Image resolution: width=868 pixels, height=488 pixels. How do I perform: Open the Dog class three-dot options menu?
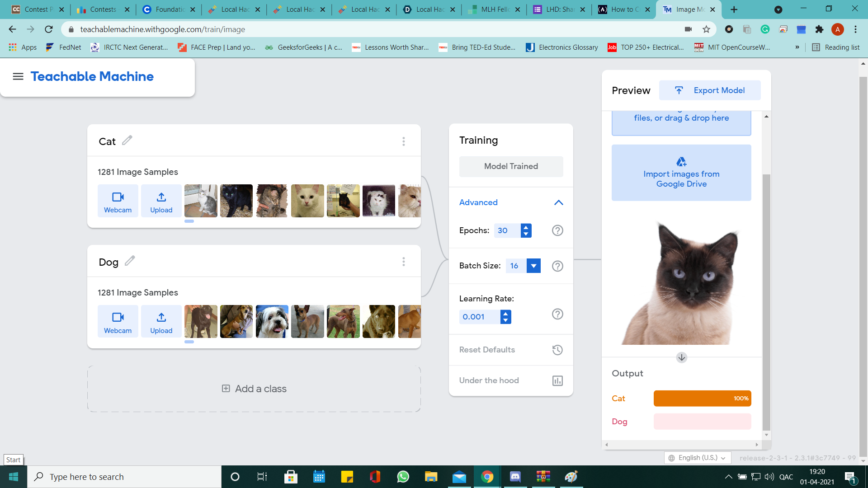[x=403, y=262]
